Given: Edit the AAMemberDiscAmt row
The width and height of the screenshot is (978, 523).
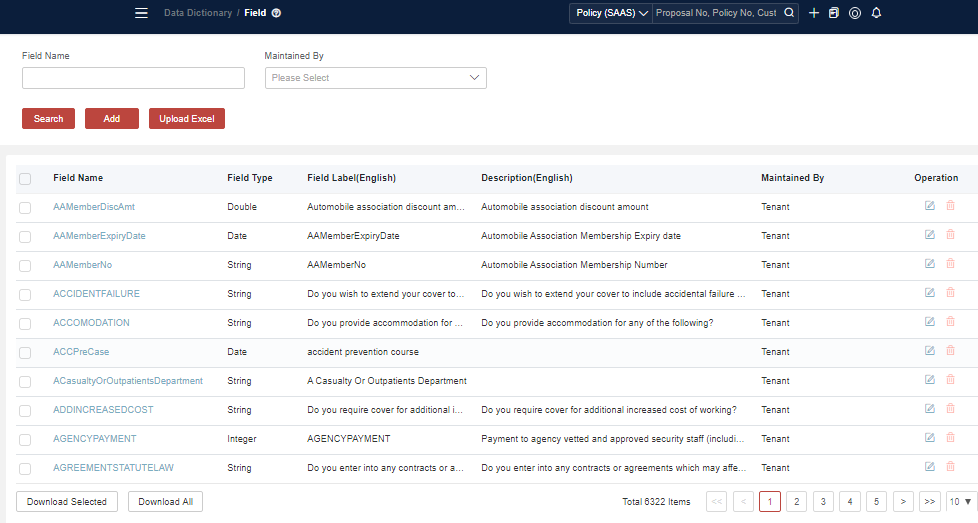Looking at the screenshot, I should [929, 206].
